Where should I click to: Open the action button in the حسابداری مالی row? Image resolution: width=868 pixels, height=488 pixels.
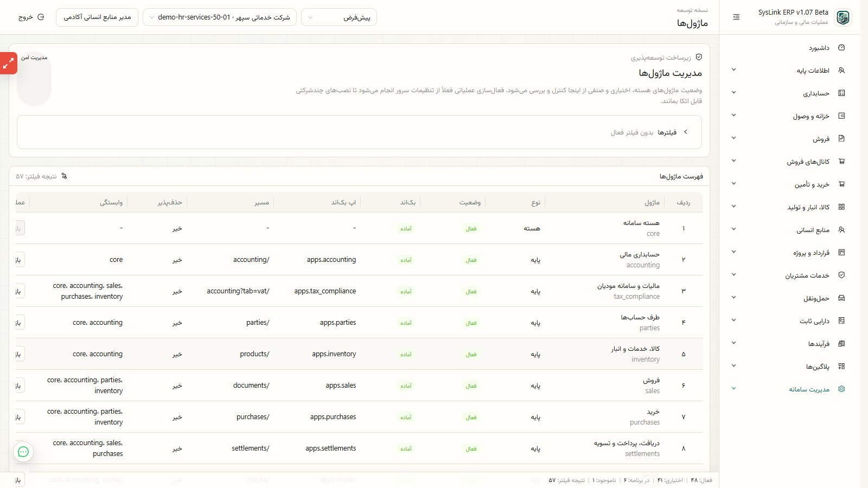[19, 260]
